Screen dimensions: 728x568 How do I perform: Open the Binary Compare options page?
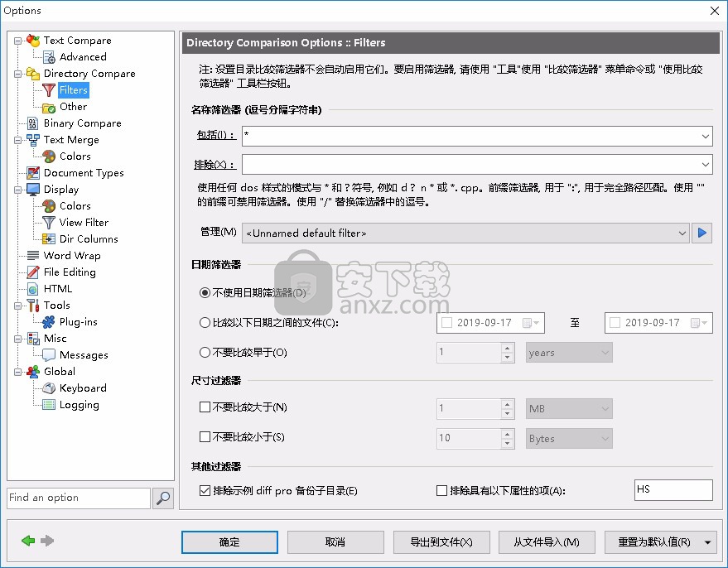82,123
